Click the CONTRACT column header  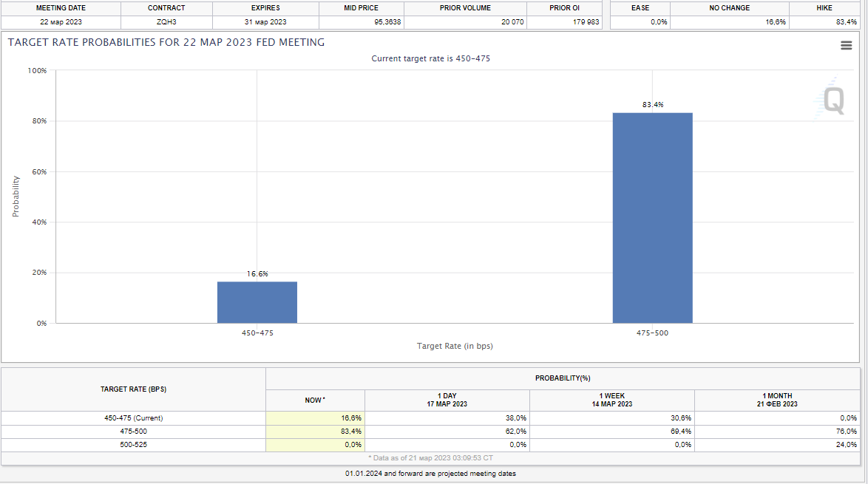[166, 8]
